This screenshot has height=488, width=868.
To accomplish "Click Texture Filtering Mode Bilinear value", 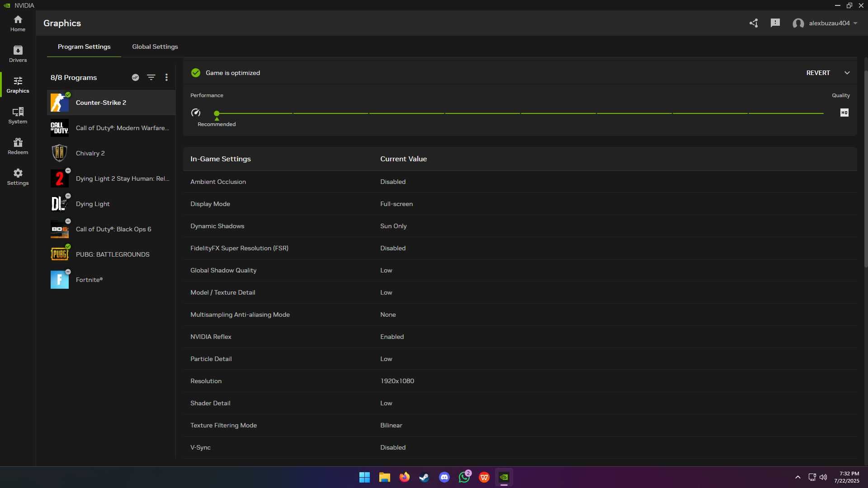I will tap(391, 425).
